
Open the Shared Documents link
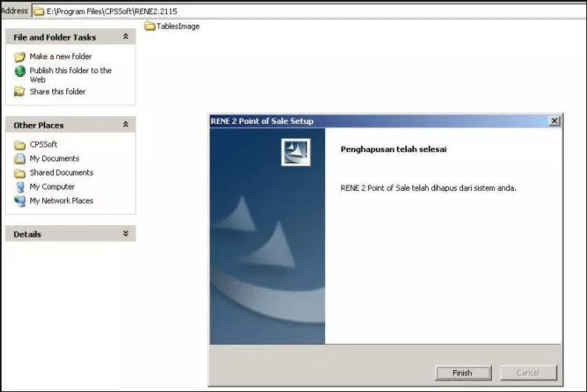pyautogui.click(x=62, y=172)
